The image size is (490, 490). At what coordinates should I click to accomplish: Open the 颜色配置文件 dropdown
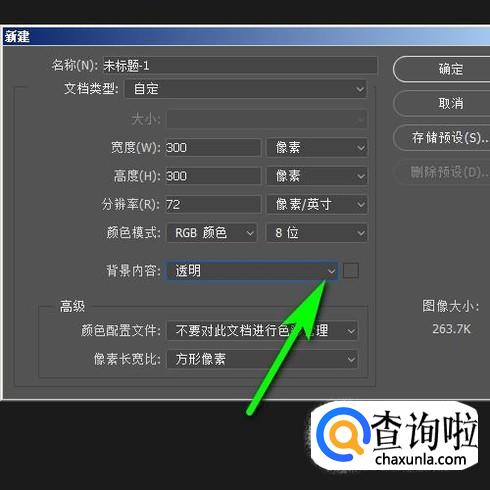point(262,331)
